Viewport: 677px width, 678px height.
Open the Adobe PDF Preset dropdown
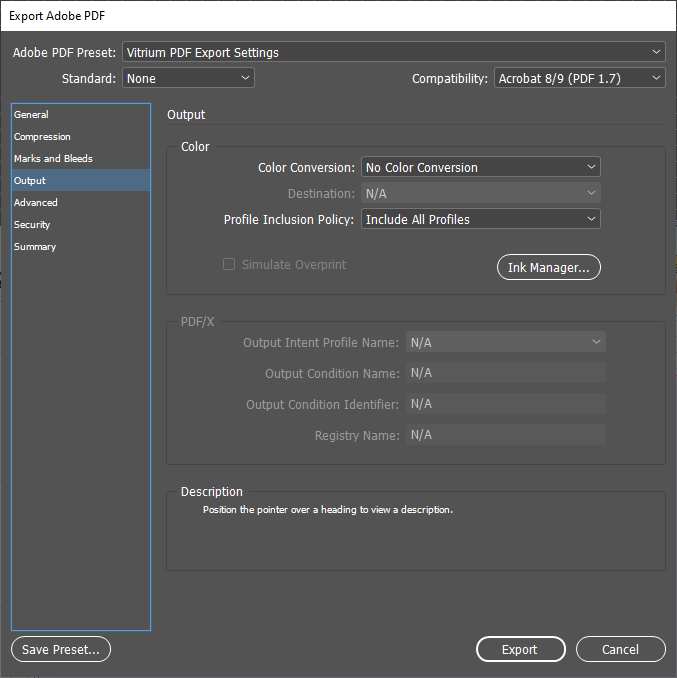click(394, 52)
